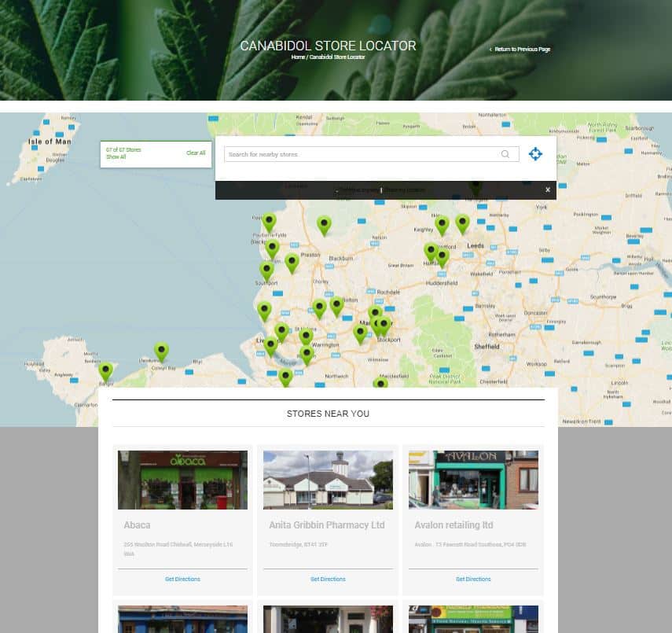The image size is (672, 633).
Task: Go to Home in the breadcrumb
Action: [298, 57]
